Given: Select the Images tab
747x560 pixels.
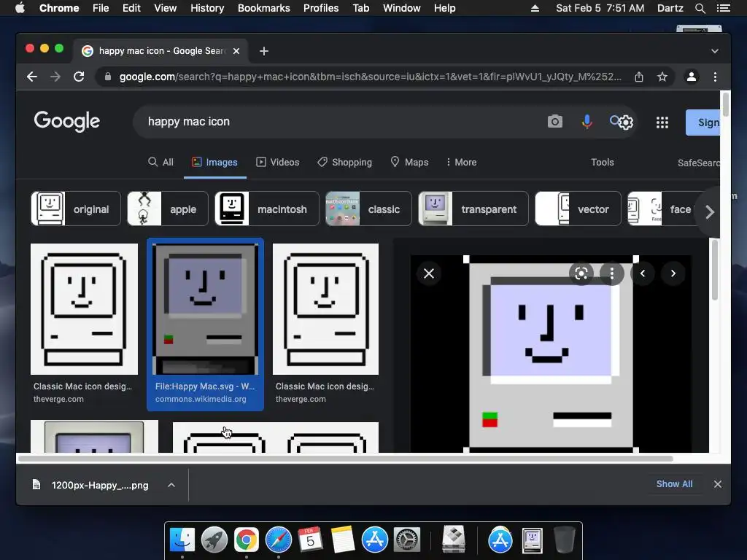Looking at the screenshot, I should pos(214,163).
